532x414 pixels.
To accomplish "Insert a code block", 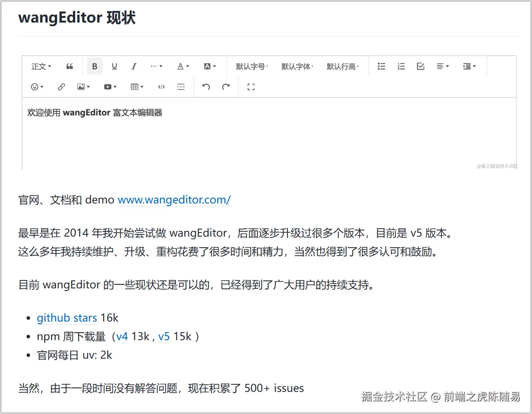I will pyautogui.click(x=161, y=87).
